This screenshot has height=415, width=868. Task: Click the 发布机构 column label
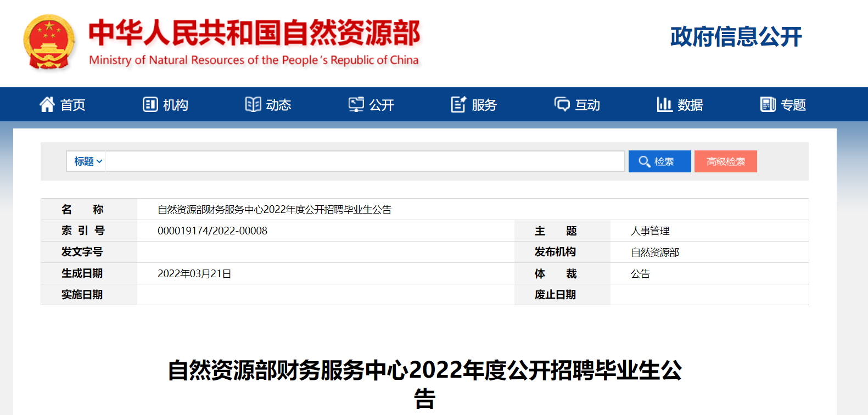click(555, 252)
